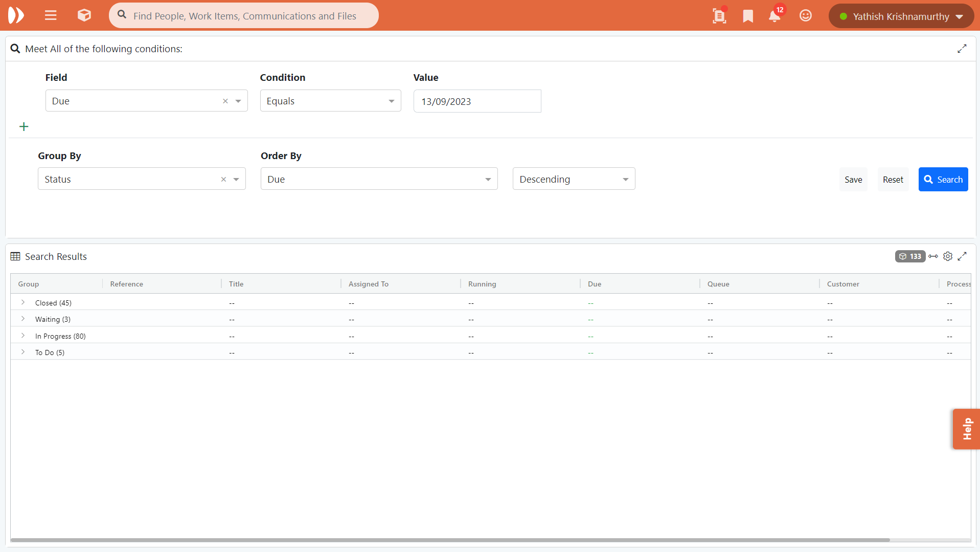This screenshot has width=980, height=552.
Task: Add a new condition with plus icon
Action: click(24, 126)
